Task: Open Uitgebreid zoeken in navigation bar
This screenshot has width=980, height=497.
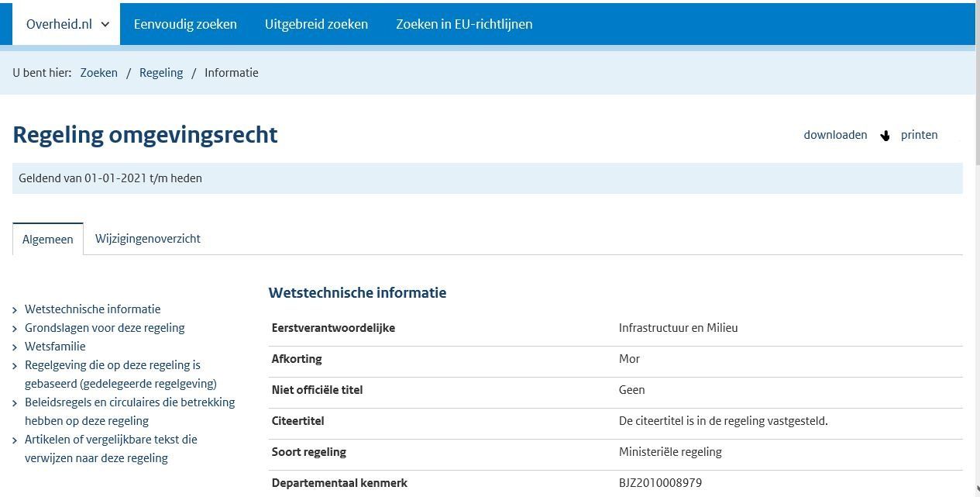Action: (x=316, y=24)
